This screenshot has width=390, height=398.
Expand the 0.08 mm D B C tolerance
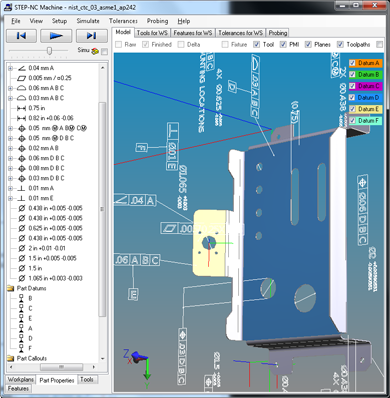pos(10,168)
